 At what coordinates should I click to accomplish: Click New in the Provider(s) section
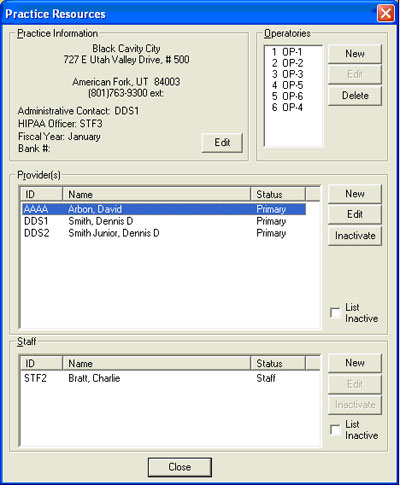point(355,194)
